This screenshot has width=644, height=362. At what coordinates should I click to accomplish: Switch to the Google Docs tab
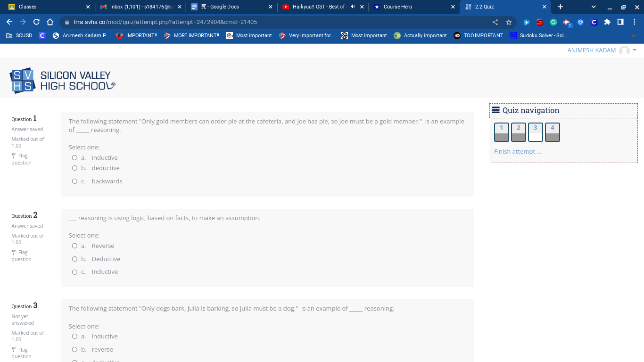pyautogui.click(x=231, y=7)
